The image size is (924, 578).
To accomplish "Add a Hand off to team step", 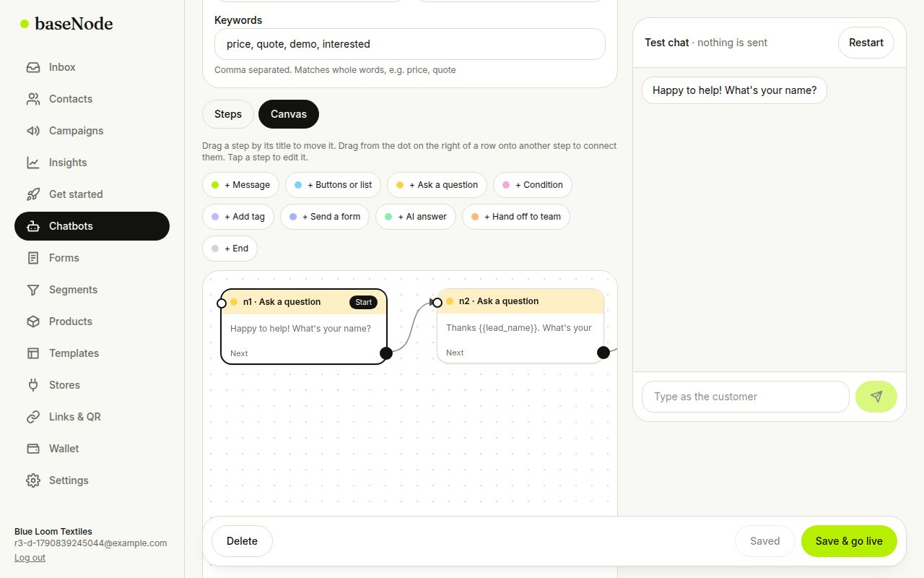I will 516,217.
